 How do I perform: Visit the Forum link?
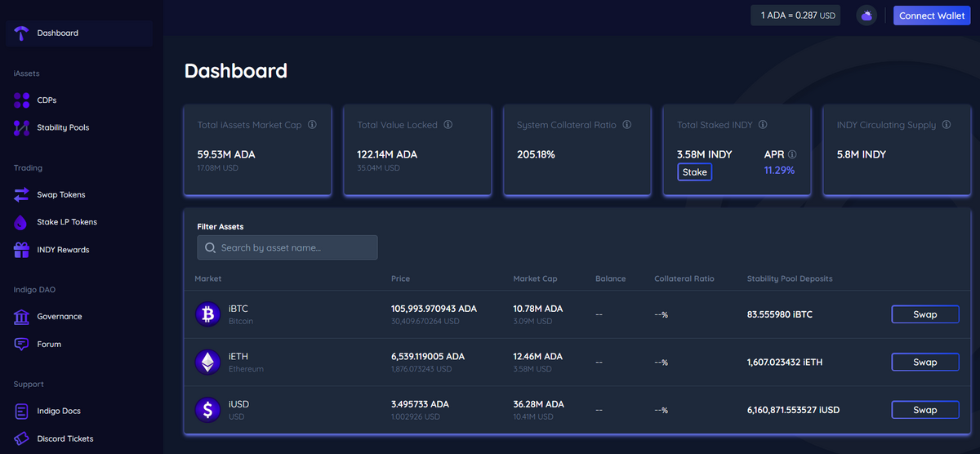pos(49,344)
